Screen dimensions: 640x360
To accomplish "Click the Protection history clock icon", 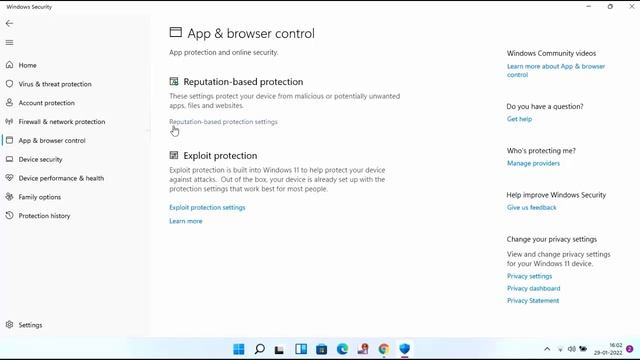I will pos(9,216).
